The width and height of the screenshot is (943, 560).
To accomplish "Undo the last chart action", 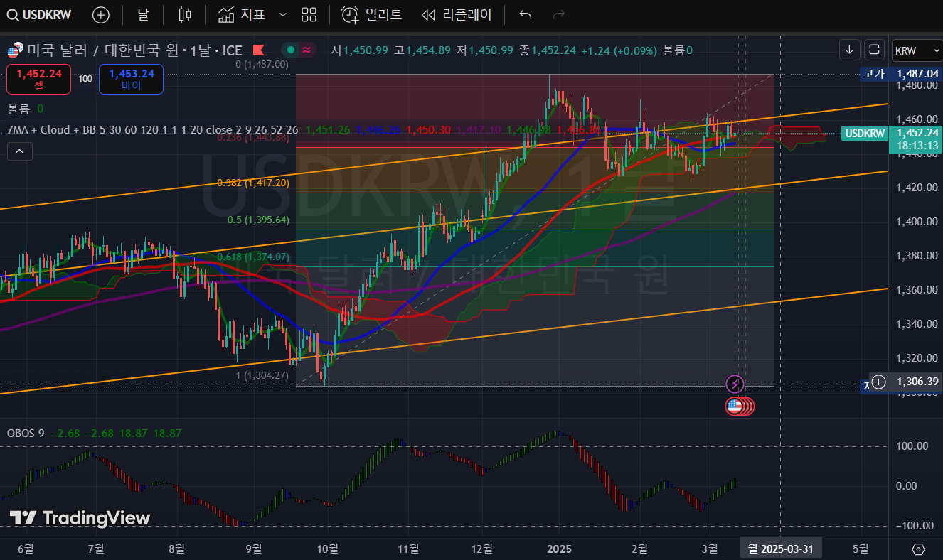I will click(526, 15).
